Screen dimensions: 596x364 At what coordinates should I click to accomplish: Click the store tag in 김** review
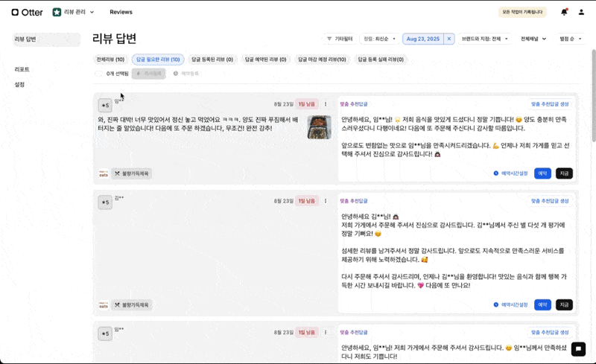tap(132, 304)
